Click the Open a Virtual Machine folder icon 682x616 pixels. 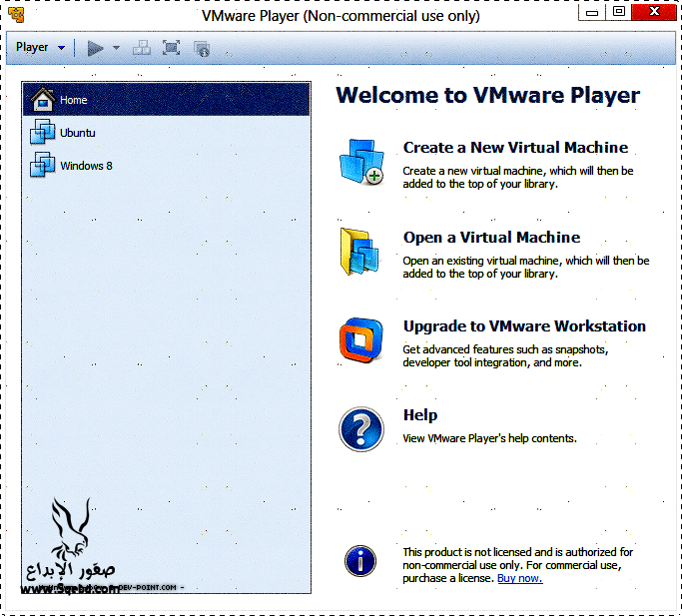359,252
